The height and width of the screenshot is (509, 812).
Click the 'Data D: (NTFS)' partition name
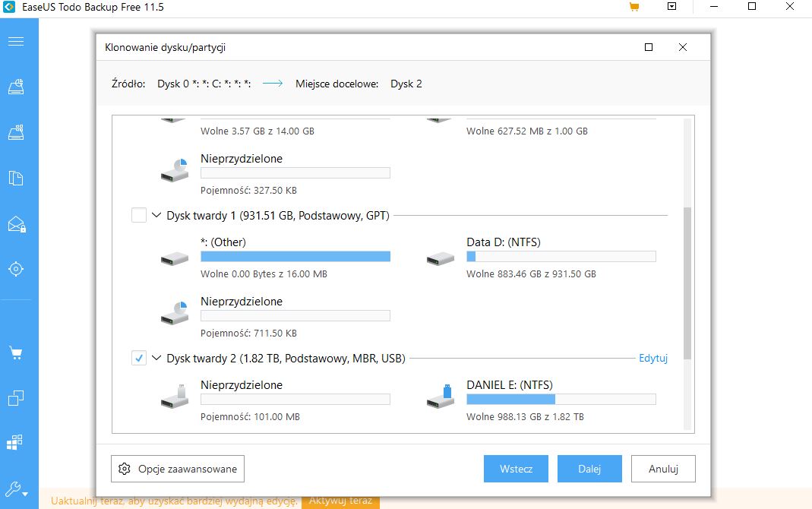click(504, 242)
